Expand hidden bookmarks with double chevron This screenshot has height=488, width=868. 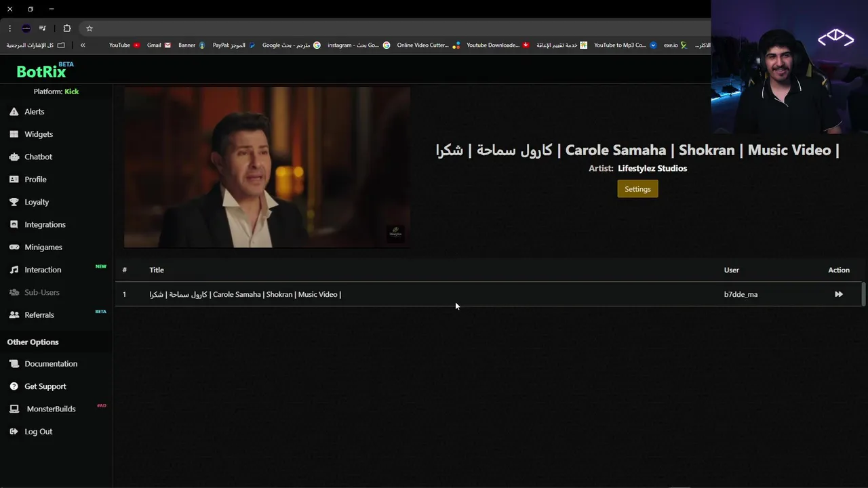tap(83, 45)
